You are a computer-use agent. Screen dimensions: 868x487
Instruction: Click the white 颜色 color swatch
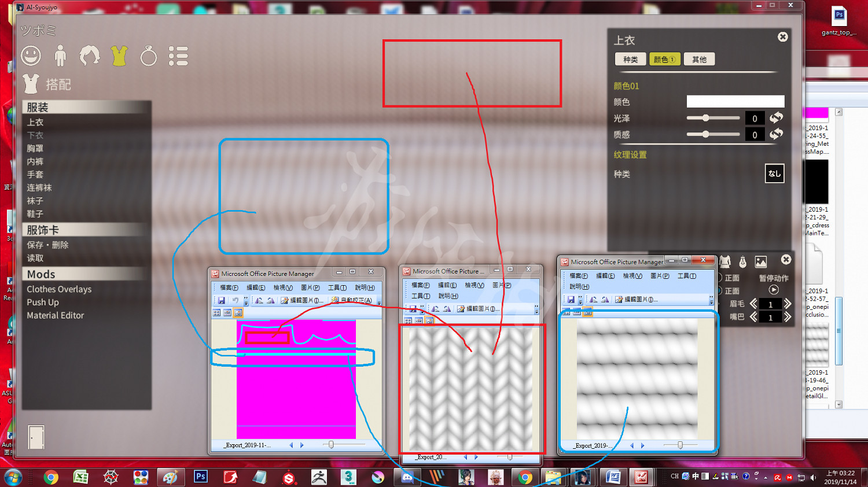click(x=735, y=102)
